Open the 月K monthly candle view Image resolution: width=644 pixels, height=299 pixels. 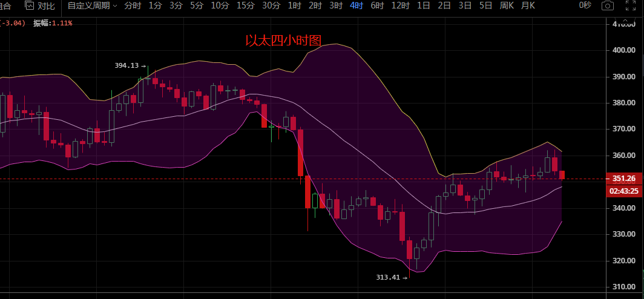point(528,6)
